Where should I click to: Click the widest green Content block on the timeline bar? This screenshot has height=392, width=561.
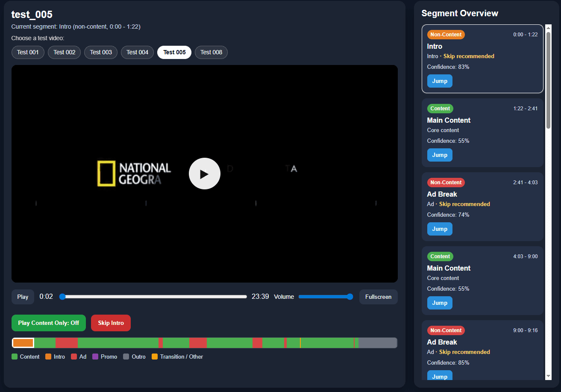(x=118, y=342)
